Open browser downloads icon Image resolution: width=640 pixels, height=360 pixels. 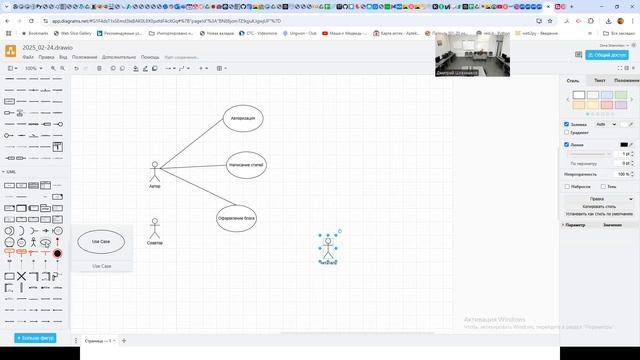click(608, 21)
